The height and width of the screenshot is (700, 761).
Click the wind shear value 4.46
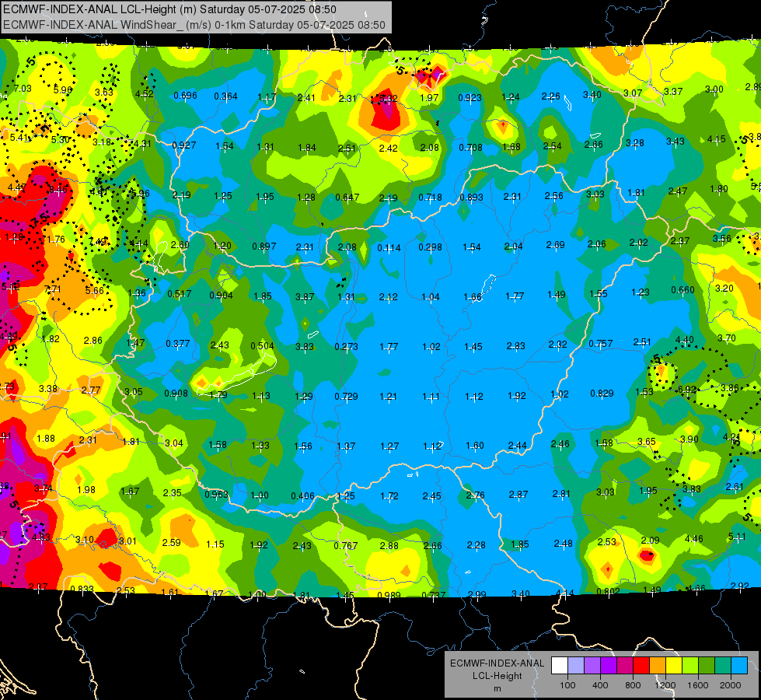pyautogui.click(x=694, y=538)
